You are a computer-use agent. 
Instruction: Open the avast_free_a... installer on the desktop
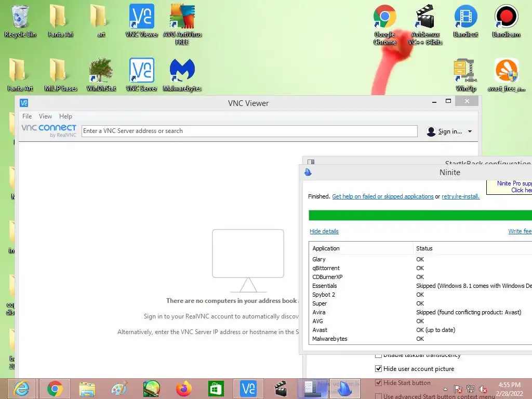point(506,75)
